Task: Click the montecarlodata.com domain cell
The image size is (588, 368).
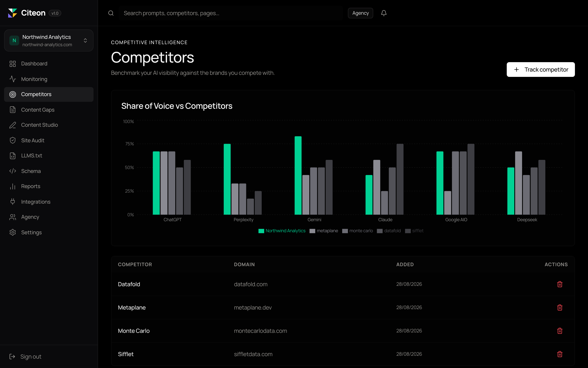Action: click(x=260, y=331)
